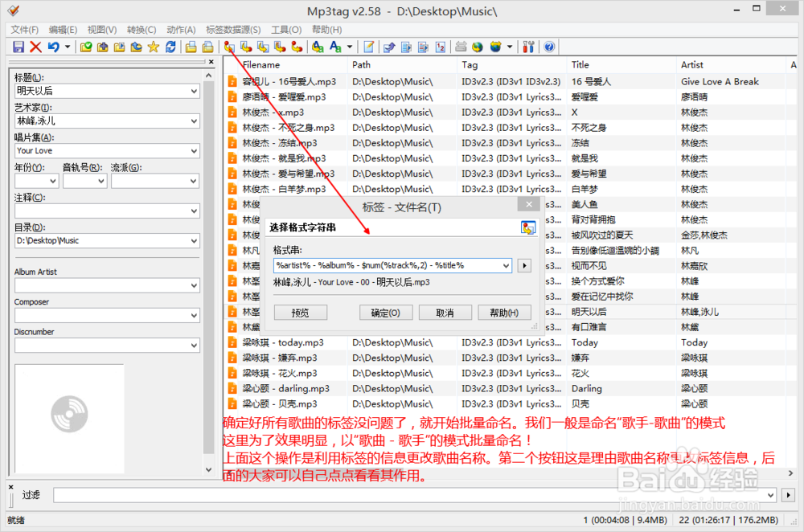Expand the 艺术家 artist dropdown
Image resolution: width=804 pixels, height=532 pixels.
coord(194,121)
